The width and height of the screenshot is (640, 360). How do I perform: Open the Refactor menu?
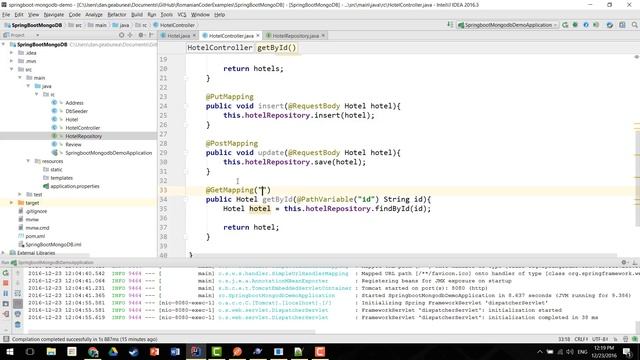(x=117, y=15)
